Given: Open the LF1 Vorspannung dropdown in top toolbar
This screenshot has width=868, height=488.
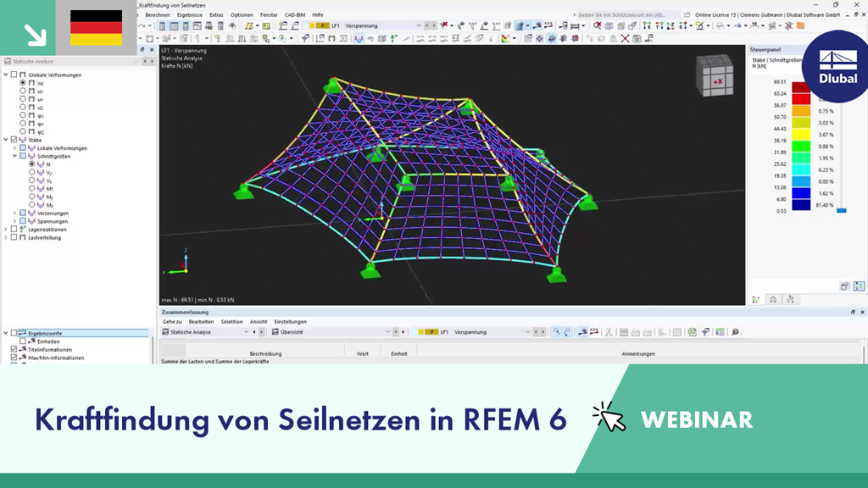Looking at the screenshot, I should point(419,25).
